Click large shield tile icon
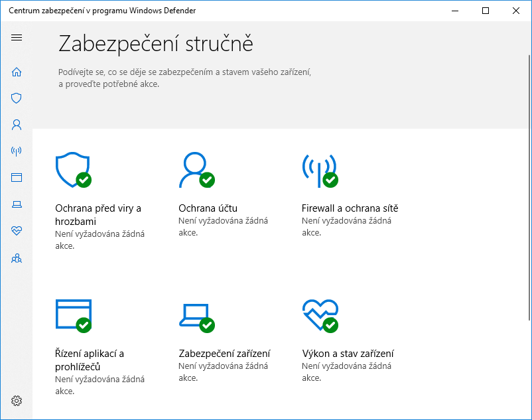This screenshot has width=532, height=420. click(x=72, y=171)
